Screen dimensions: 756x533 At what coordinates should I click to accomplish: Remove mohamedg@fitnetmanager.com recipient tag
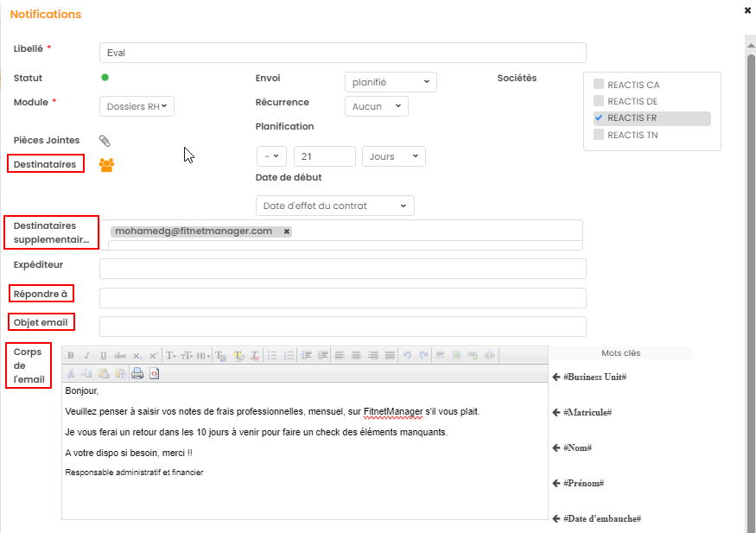[287, 232]
